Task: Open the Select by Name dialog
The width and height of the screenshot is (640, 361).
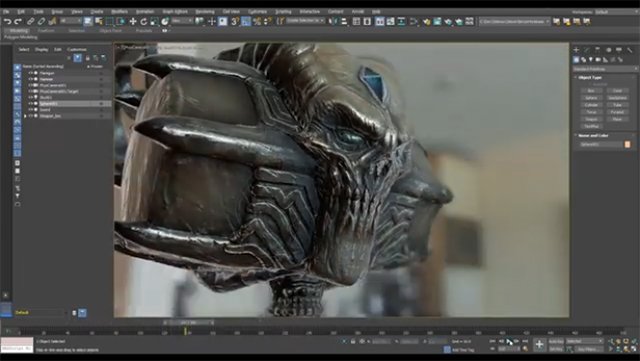Action: click(x=99, y=21)
